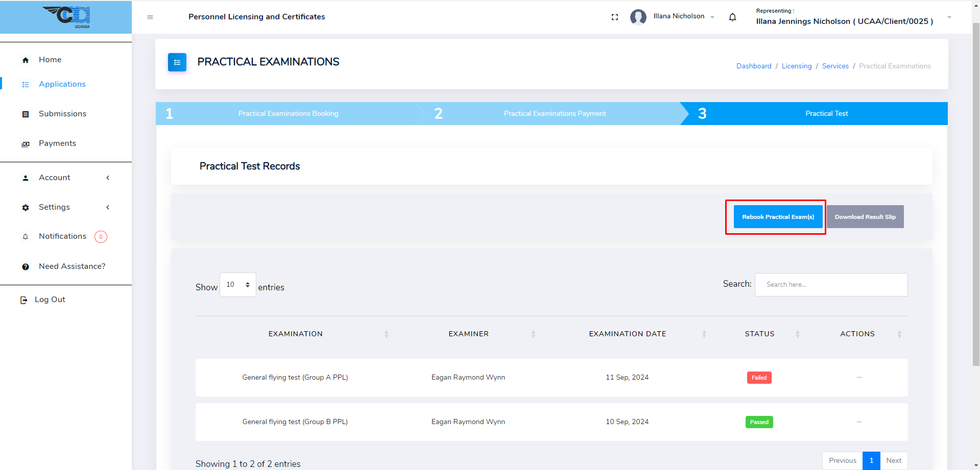Click the CAA Uganda logo
This screenshot has height=470, width=980.
(x=66, y=17)
